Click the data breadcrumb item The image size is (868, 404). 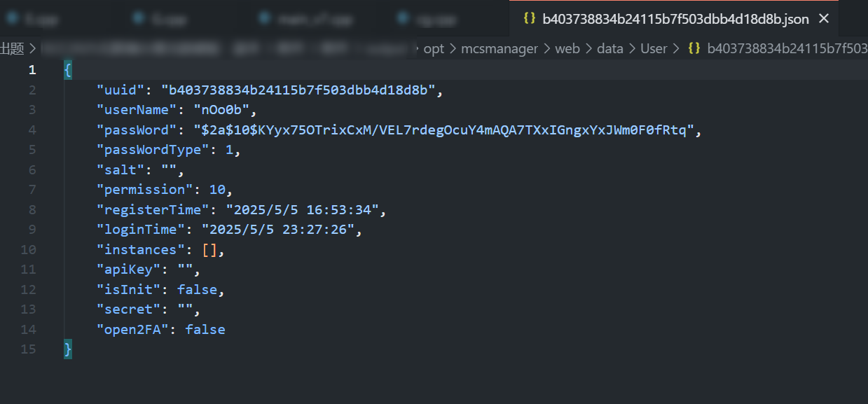point(609,48)
